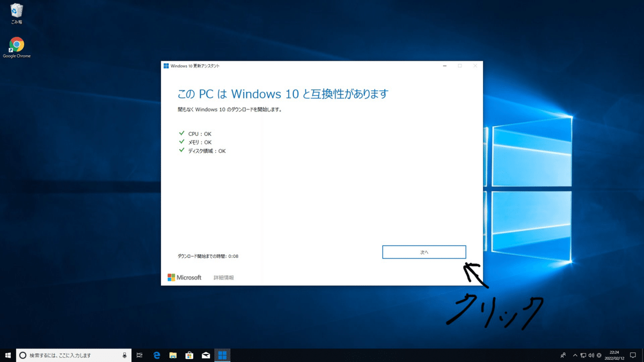Image resolution: width=644 pixels, height=362 pixels.
Task: Click the taskbar search box
Action: coord(74,355)
